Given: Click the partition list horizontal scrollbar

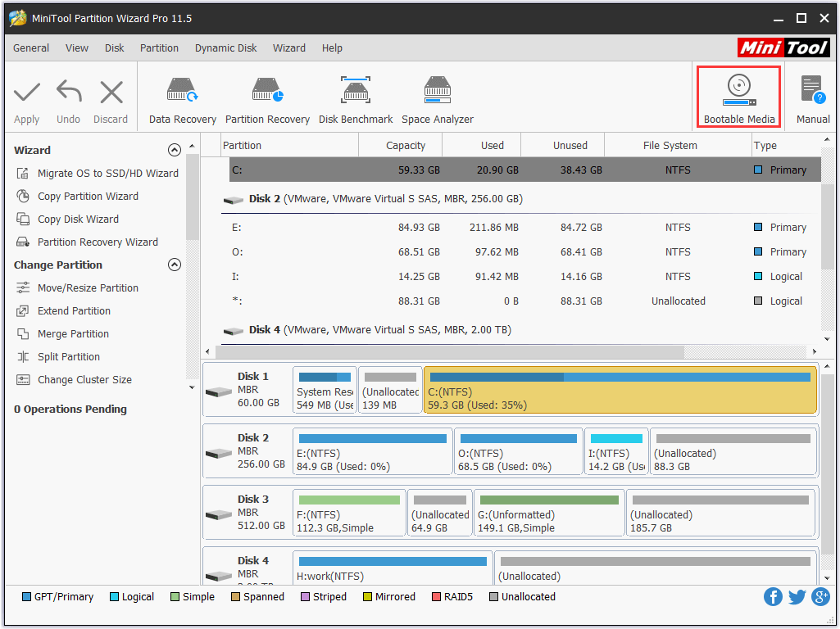Looking at the screenshot, I should pyautogui.click(x=449, y=351).
